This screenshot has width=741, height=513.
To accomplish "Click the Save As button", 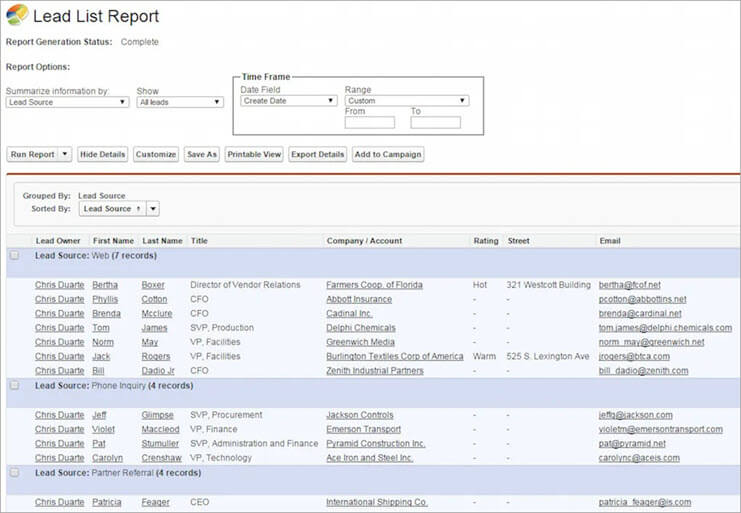I will point(202,154).
